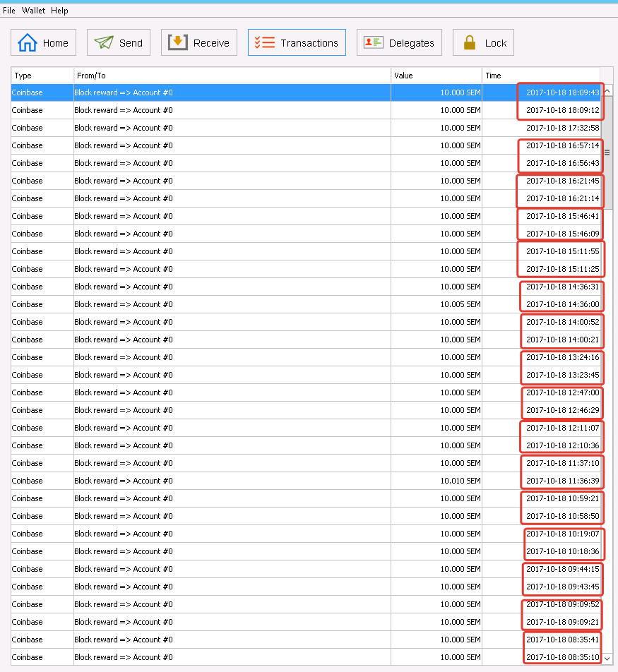Select the transaction at 2017-10-18 12:11:07
Viewport: 618px width, 672px height.
coord(305,428)
